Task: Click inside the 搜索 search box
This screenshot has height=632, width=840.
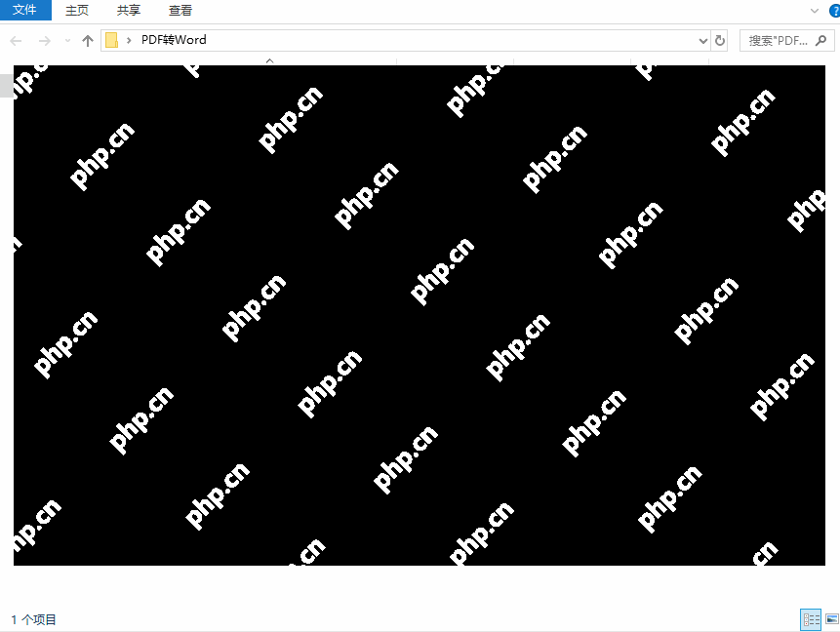Action: [780, 40]
